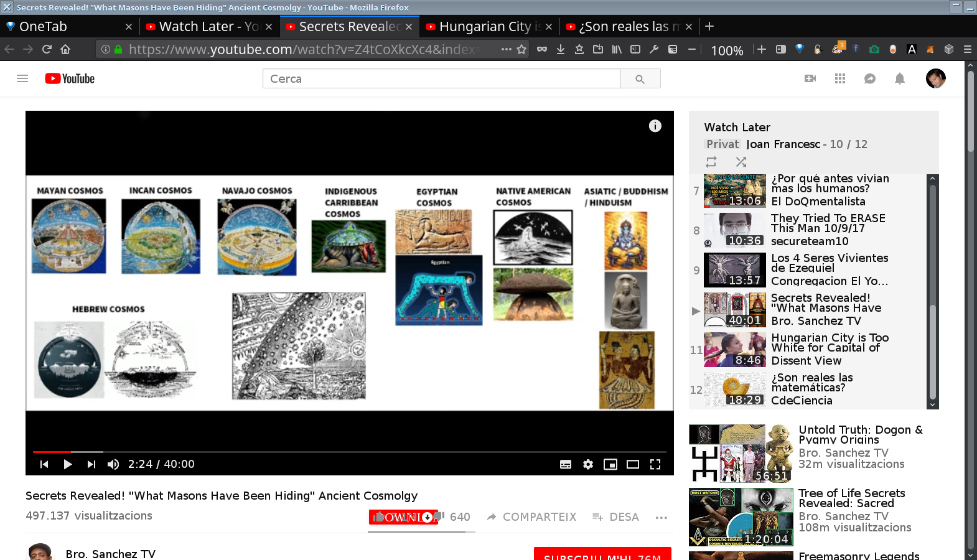The image size is (977, 560).
Task: Toggle Firefox sidebar icon
Action: [635, 49]
